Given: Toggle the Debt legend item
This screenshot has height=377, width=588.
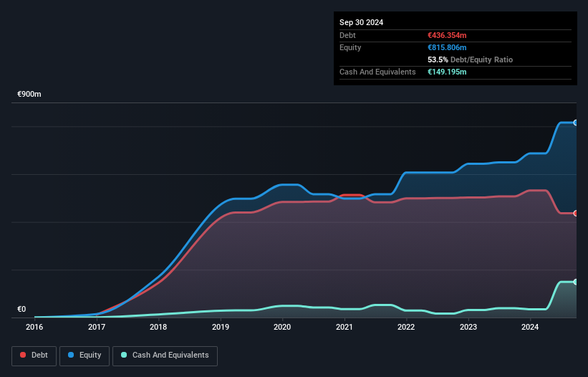Looking at the screenshot, I should tap(34, 355).
